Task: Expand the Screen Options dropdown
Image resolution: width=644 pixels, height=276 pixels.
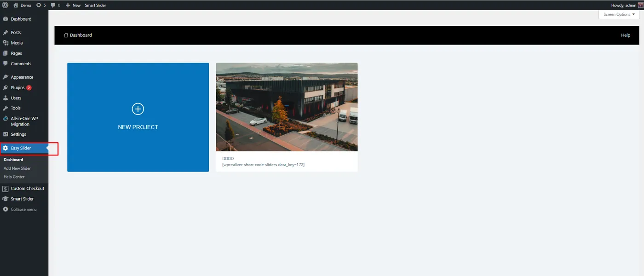Action: tap(619, 14)
